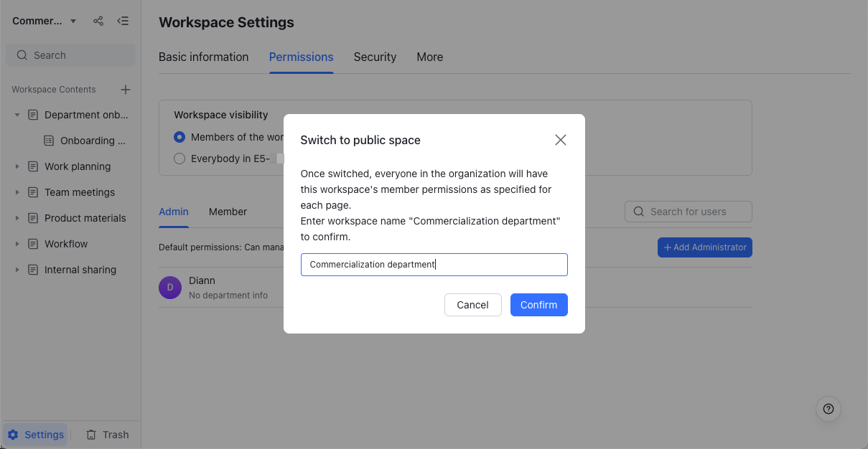This screenshot has width=868, height=449.
Task: Add new page with plus icon
Action: [x=126, y=90]
